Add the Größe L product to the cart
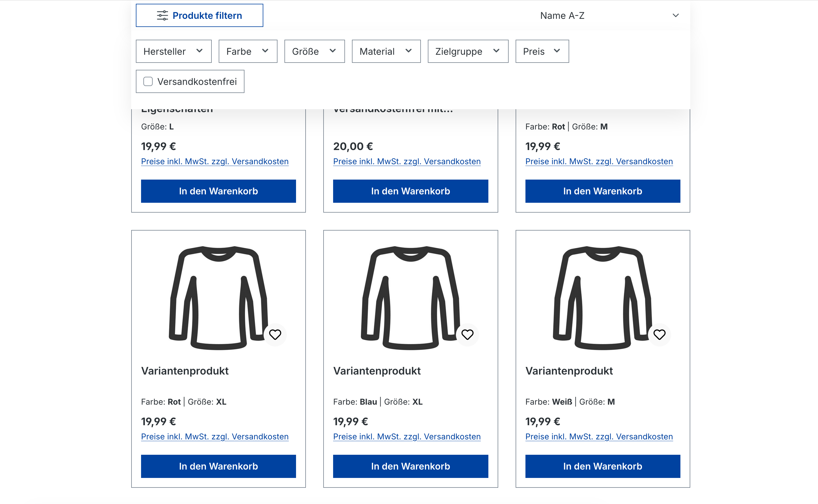Viewport: 818px width, 504px height. [218, 191]
